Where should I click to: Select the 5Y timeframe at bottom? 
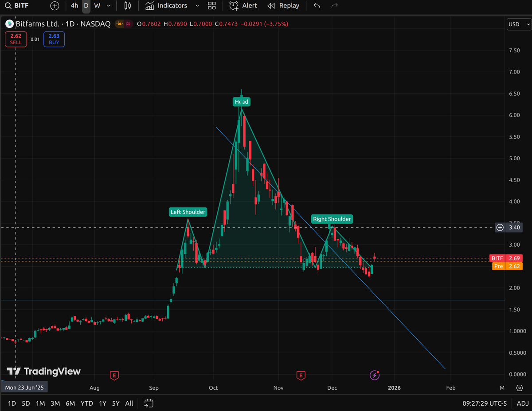click(x=116, y=403)
